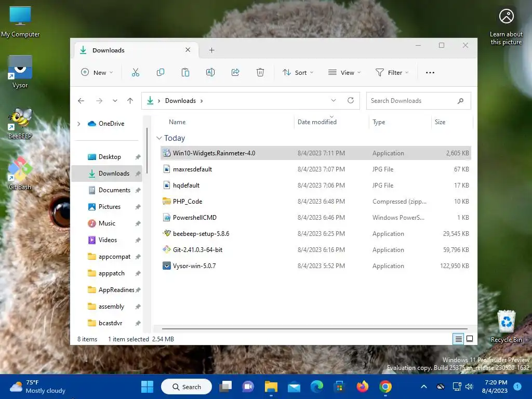
Task: Open the View dropdown
Action: (x=344, y=72)
